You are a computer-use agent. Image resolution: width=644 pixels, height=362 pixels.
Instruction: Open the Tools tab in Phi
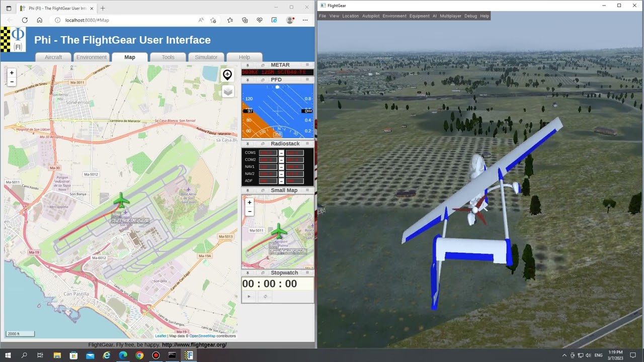coord(168,57)
